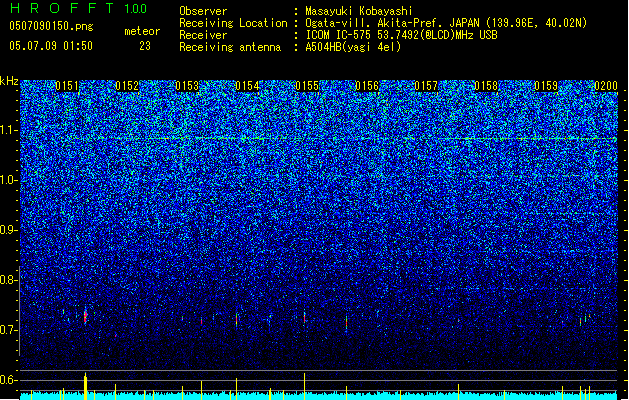Click the 0151 time marker
Viewport: 629px width, 400px height.
(x=67, y=86)
